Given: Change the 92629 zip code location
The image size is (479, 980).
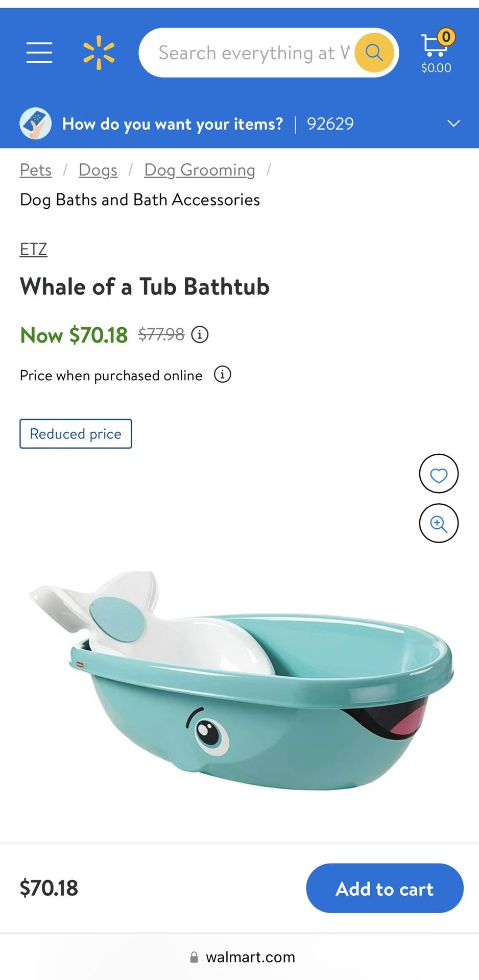Looking at the screenshot, I should (330, 124).
